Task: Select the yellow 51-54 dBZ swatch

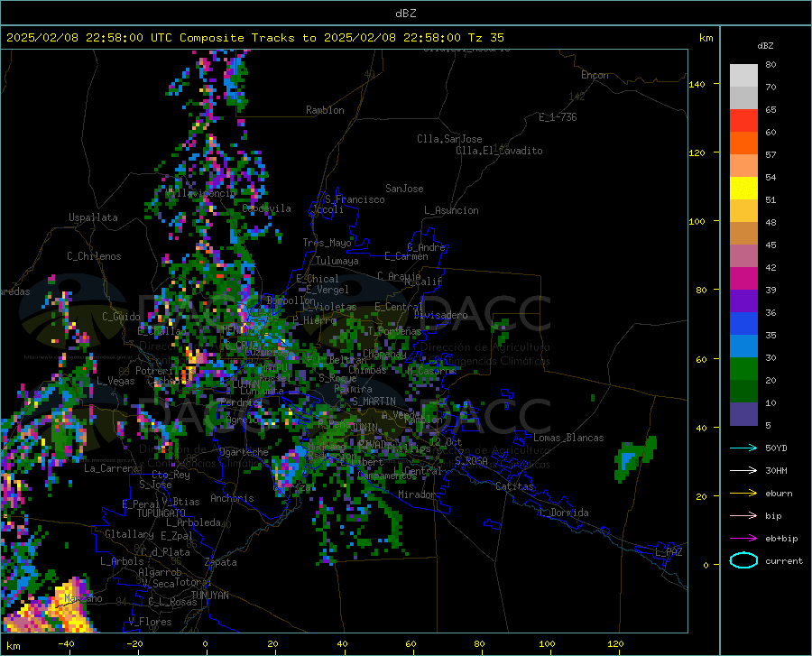Action: pos(743,189)
